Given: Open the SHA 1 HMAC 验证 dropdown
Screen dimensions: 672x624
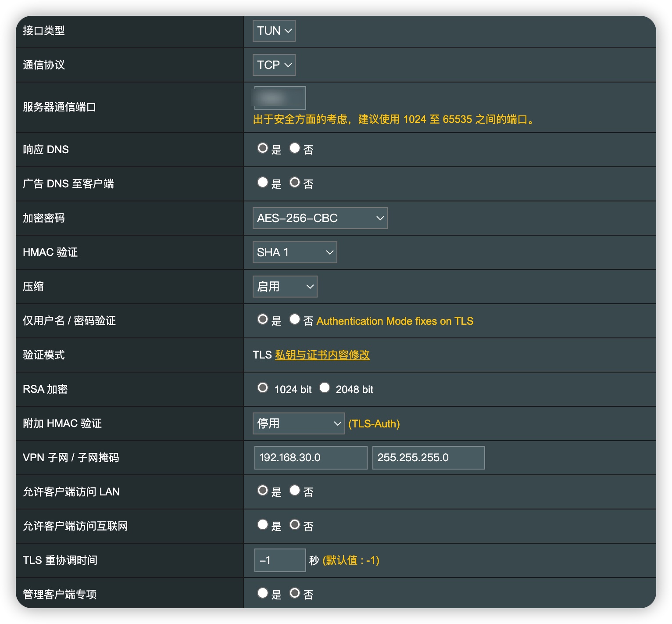Looking at the screenshot, I should point(294,252).
